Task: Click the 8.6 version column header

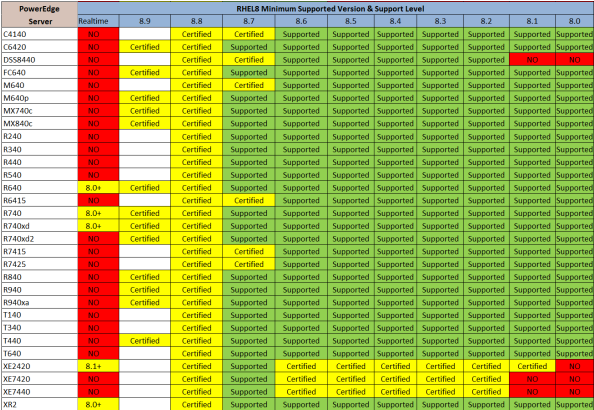Action: (301, 21)
